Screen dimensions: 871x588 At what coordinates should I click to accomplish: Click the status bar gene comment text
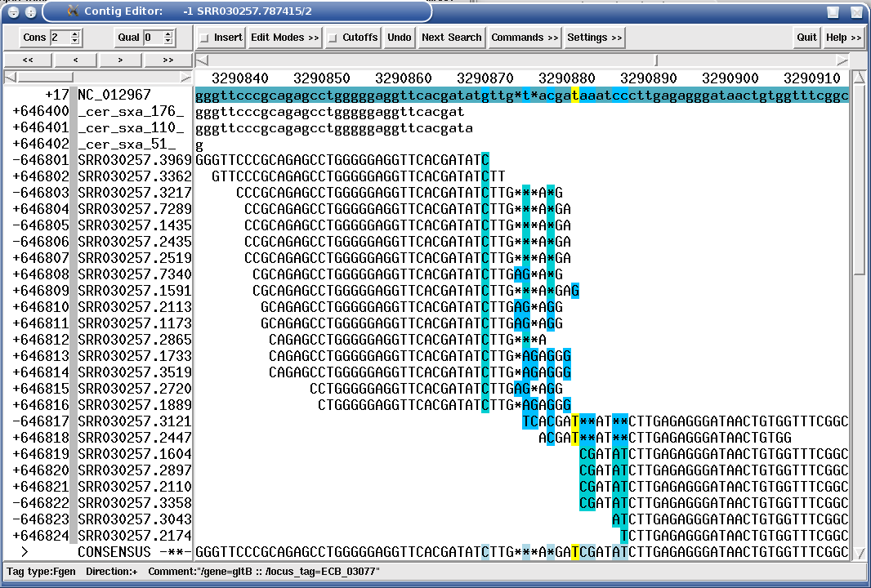coord(264,572)
